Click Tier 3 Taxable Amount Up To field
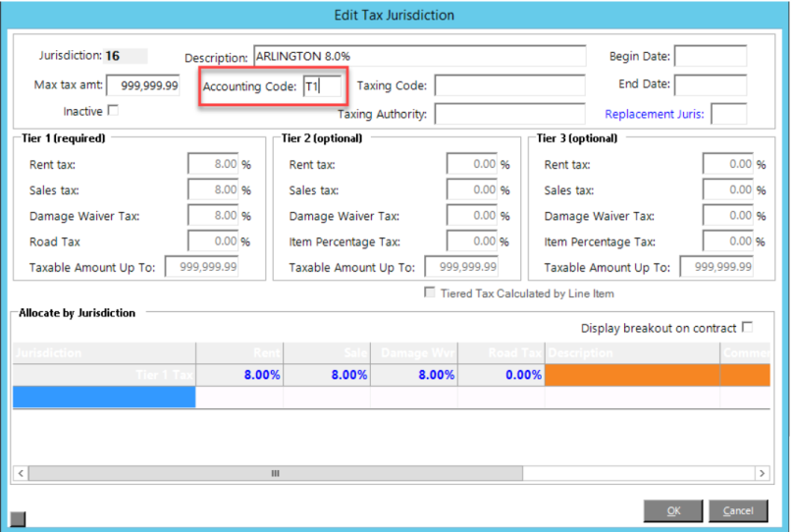This screenshot has width=792, height=532. [x=716, y=267]
